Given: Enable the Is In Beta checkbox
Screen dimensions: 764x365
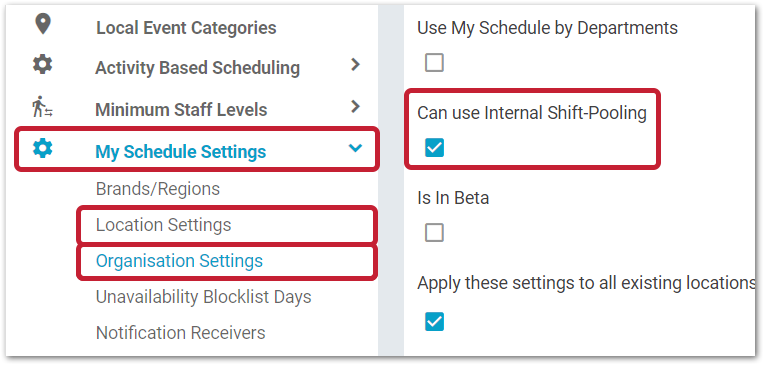Looking at the screenshot, I should 434,232.
